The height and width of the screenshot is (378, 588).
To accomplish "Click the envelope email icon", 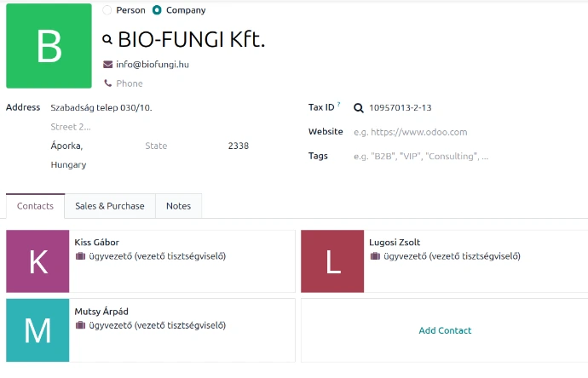I will coord(107,64).
